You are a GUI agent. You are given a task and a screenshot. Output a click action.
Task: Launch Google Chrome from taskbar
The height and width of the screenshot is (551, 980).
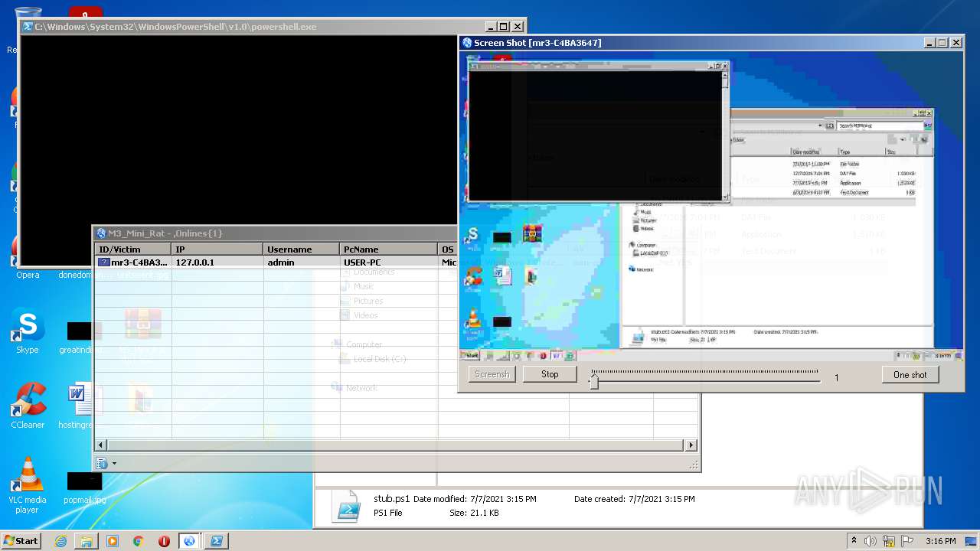point(139,541)
